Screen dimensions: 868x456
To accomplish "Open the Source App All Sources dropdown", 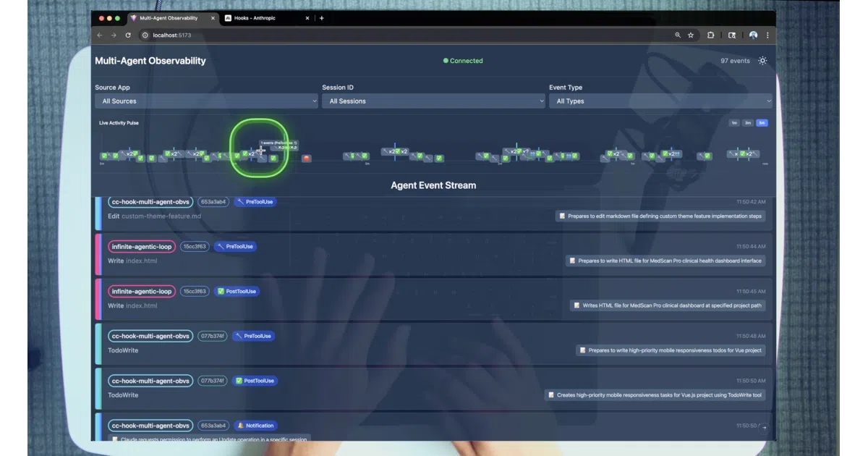I will pos(206,101).
